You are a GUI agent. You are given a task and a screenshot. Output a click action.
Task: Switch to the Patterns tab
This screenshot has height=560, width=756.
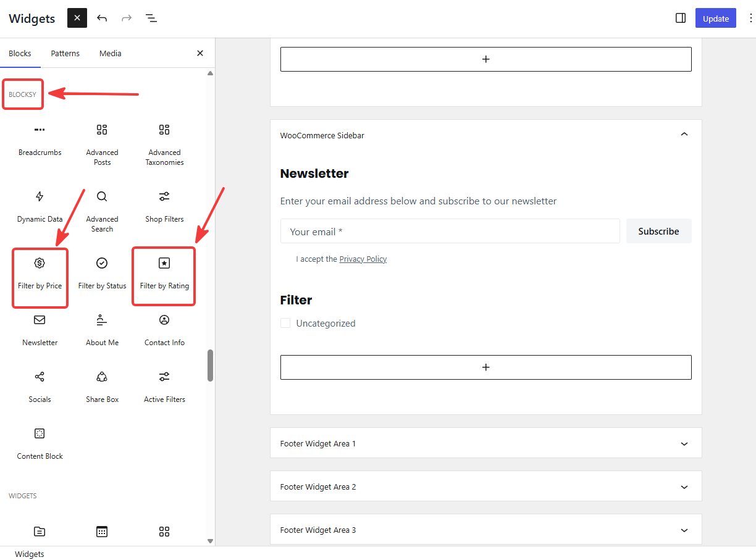[x=65, y=53]
